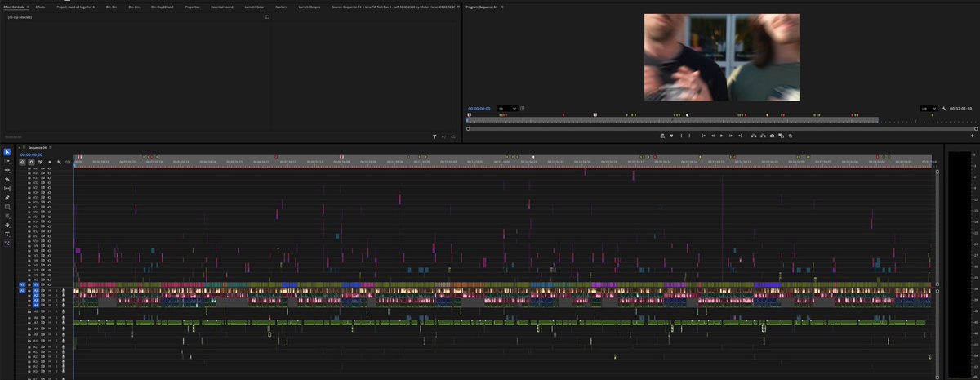Add a marker from timeline header
Image resolution: width=980 pixels, height=380 pixels.
pos(50,162)
